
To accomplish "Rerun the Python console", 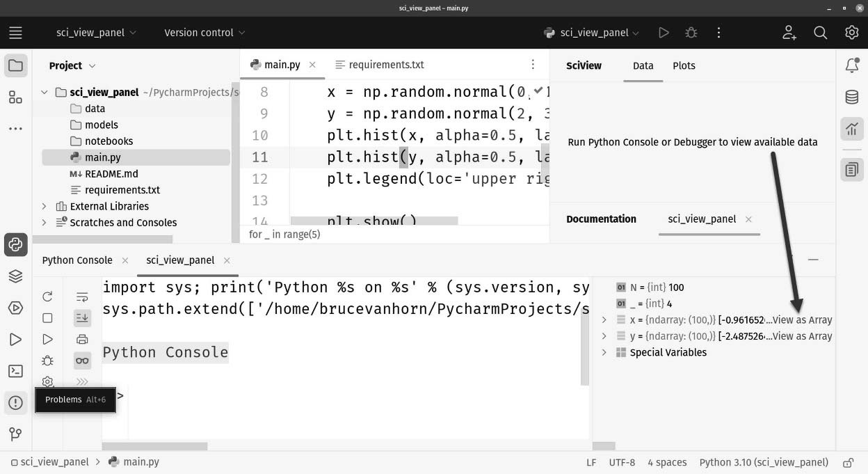I will (47, 297).
